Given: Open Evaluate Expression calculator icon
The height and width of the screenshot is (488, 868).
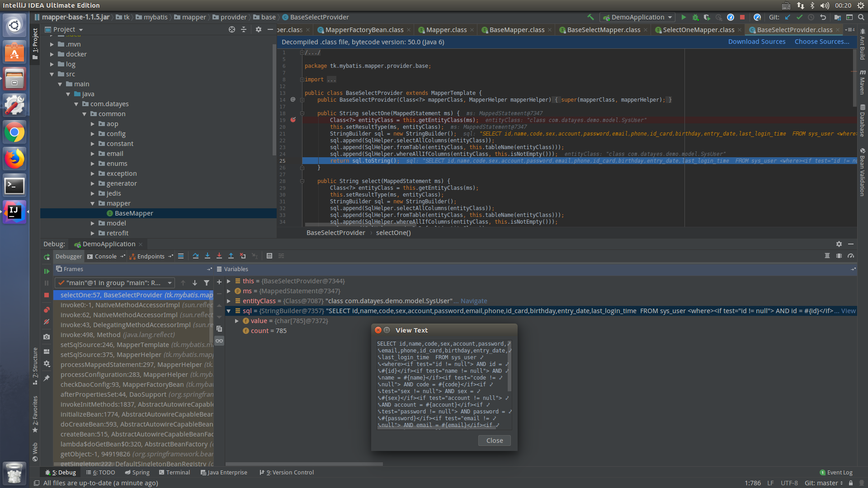Looking at the screenshot, I should [269, 256].
